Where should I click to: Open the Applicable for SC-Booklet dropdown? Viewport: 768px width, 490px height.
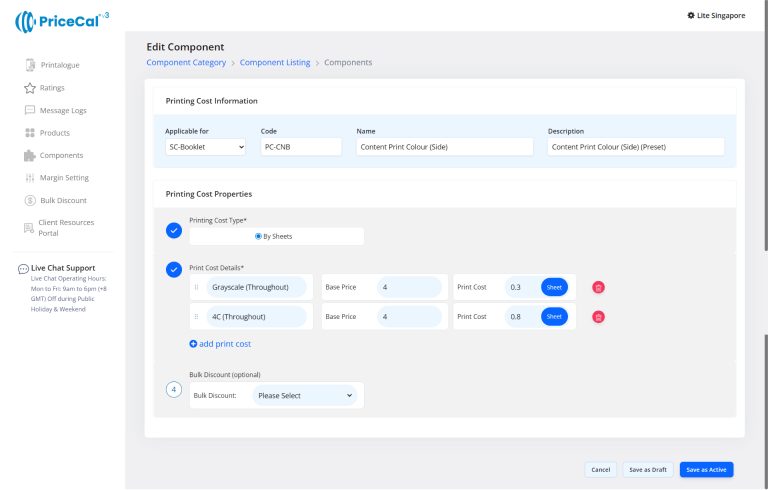205,147
